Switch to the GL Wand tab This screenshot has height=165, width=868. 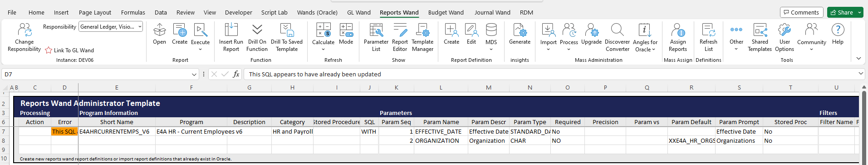[x=358, y=12]
